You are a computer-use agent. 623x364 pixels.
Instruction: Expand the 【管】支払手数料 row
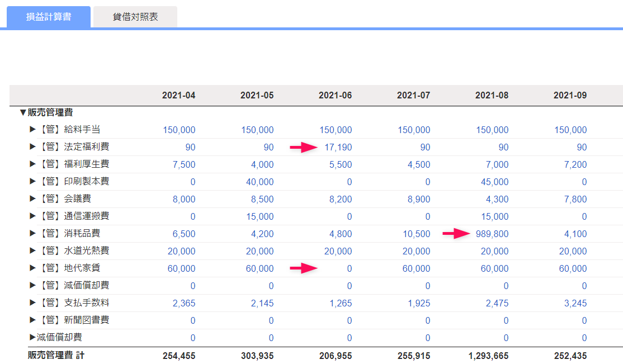pyautogui.click(x=32, y=303)
